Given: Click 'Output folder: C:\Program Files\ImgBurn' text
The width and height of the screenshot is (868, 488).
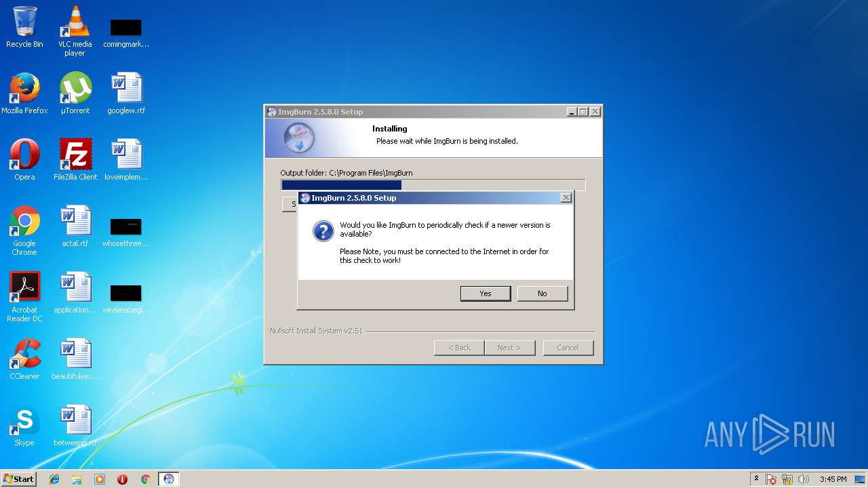Looking at the screenshot, I should (347, 173).
